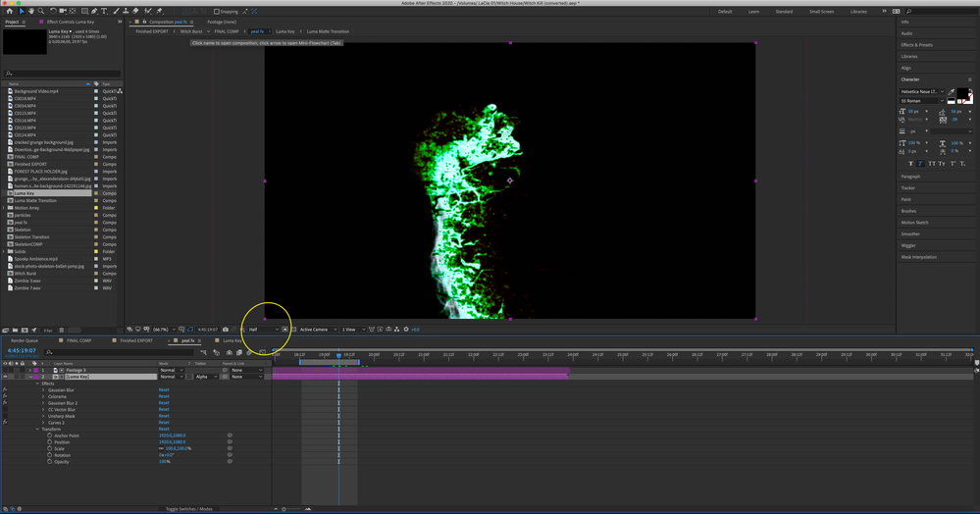Image resolution: width=980 pixels, height=514 pixels.
Task: Click the timeline zoom slider
Action: (291, 509)
